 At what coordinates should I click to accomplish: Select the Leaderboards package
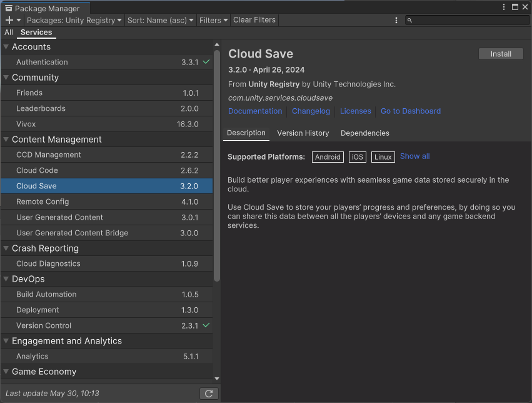tap(106, 108)
